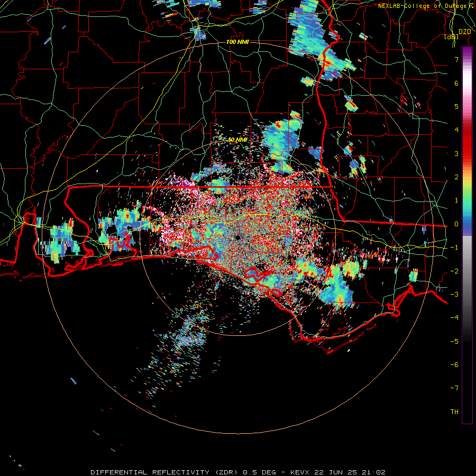Click the -6 value on the color scale

(x=454, y=364)
